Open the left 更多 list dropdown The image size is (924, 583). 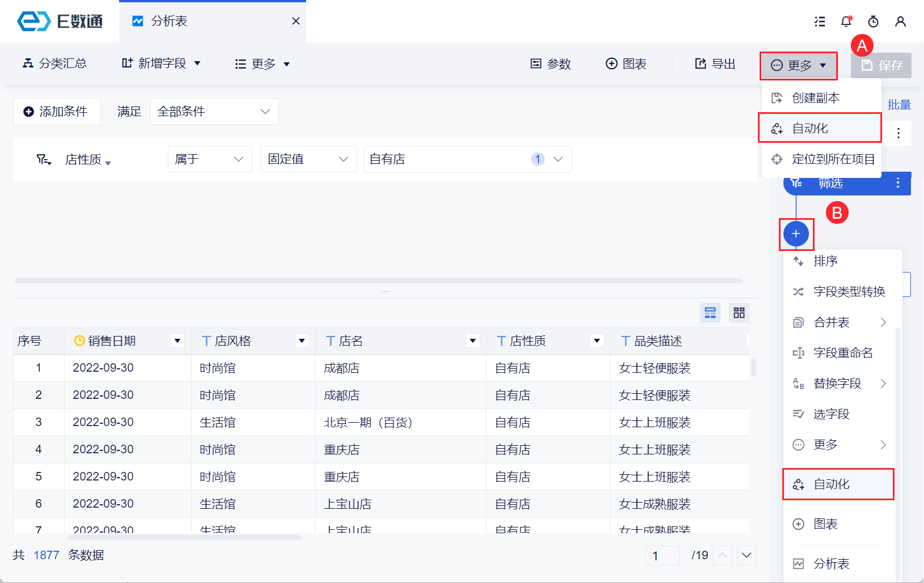coord(262,64)
